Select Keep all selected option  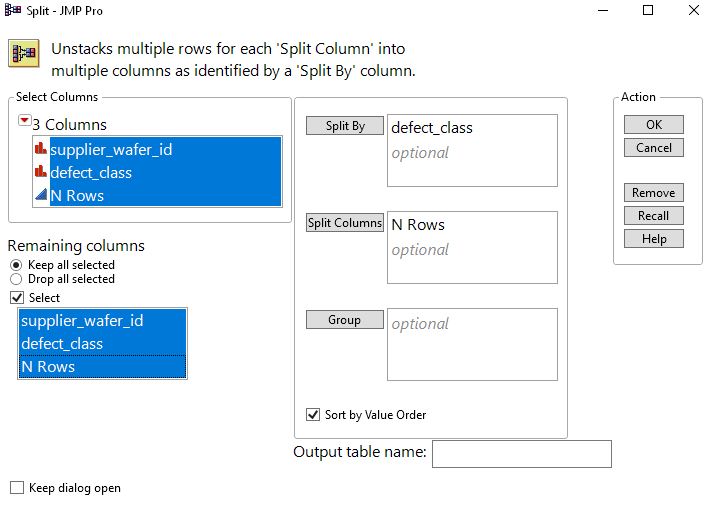(16, 265)
